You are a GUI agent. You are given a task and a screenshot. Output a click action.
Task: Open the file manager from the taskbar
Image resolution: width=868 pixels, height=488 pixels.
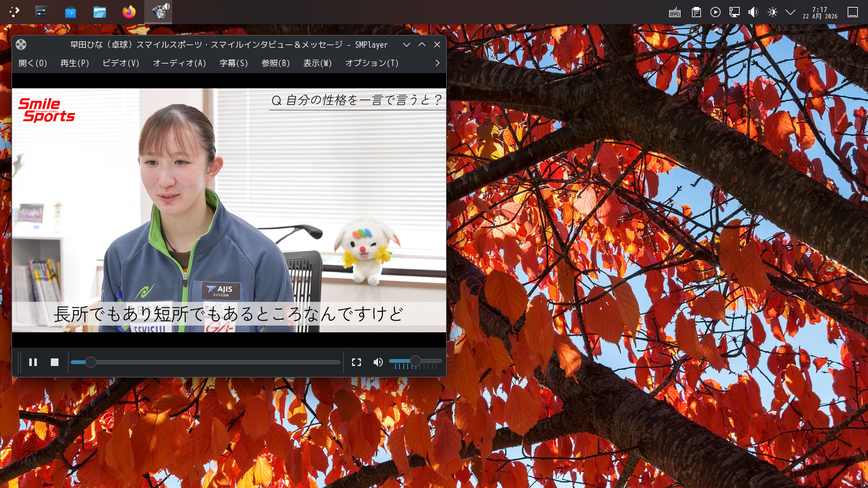[x=100, y=11]
